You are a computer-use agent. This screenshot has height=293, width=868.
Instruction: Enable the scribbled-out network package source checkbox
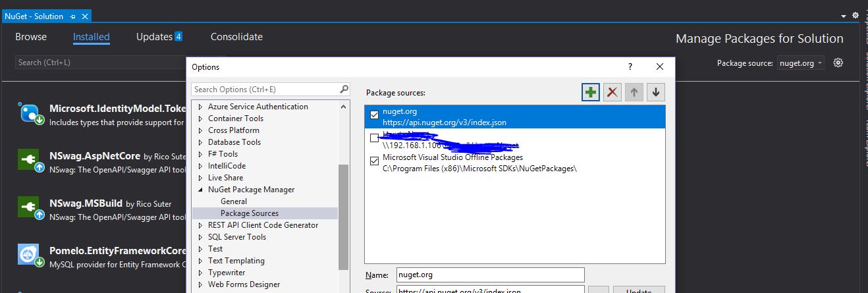coord(375,138)
